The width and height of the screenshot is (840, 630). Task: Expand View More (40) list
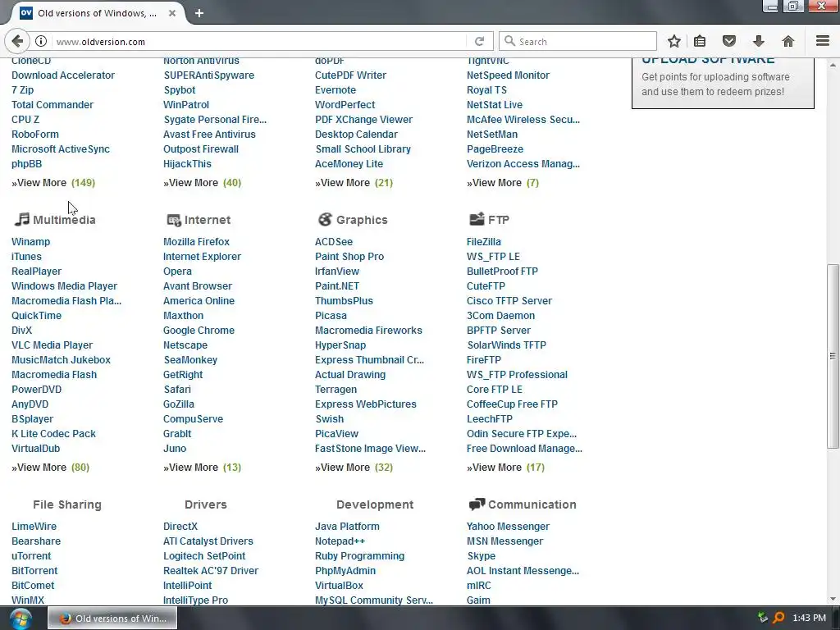click(x=202, y=183)
